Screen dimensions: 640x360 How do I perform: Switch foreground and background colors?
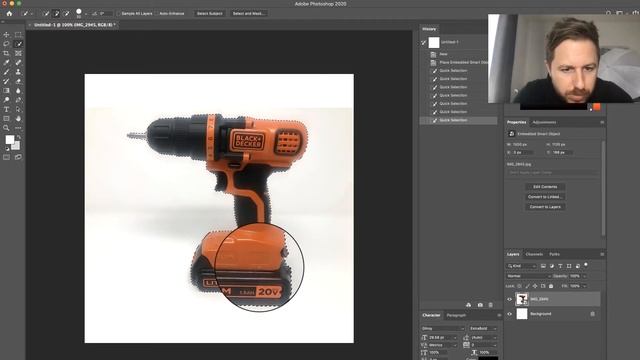(x=18, y=137)
